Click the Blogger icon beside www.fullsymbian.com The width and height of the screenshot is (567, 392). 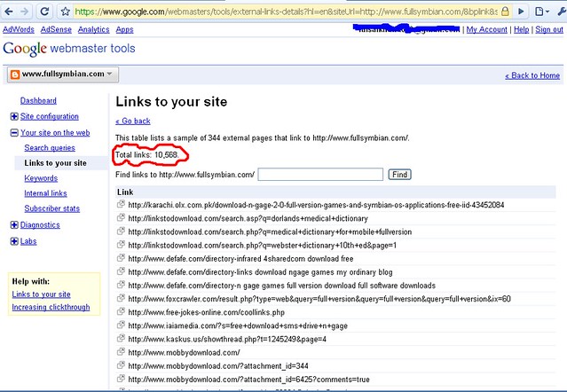click(15, 74)
